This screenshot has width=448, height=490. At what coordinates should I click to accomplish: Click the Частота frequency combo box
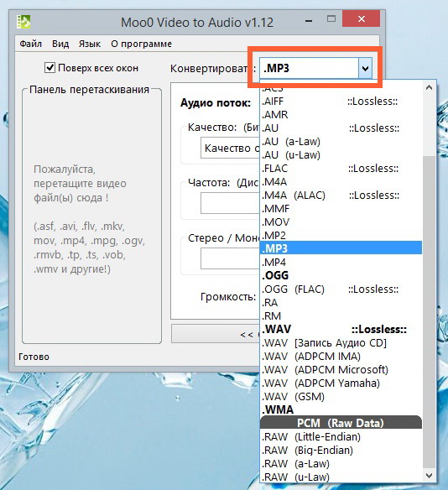tap(230, 203)
